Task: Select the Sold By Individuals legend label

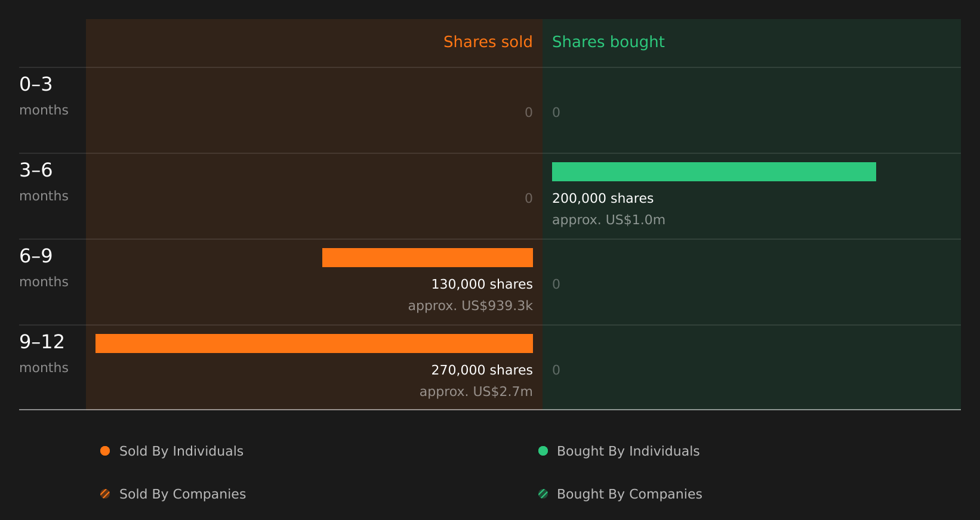Action: coord(181,451)
